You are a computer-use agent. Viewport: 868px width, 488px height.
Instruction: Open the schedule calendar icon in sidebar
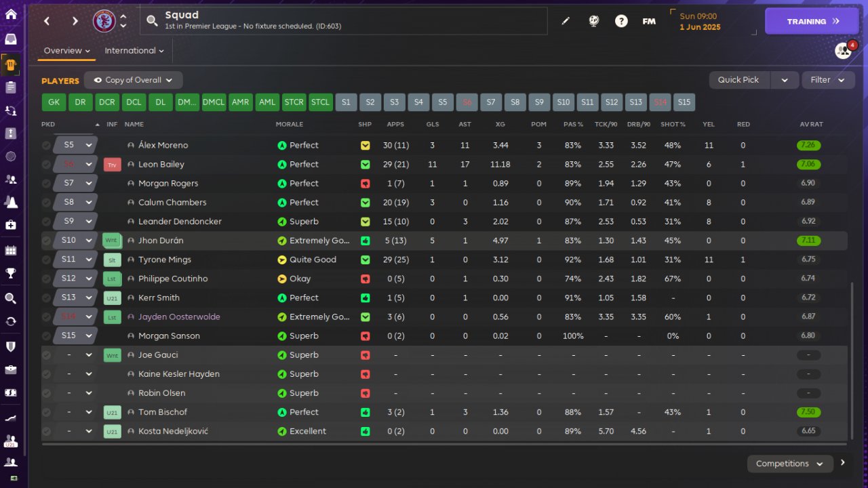(x=11, y=250)
